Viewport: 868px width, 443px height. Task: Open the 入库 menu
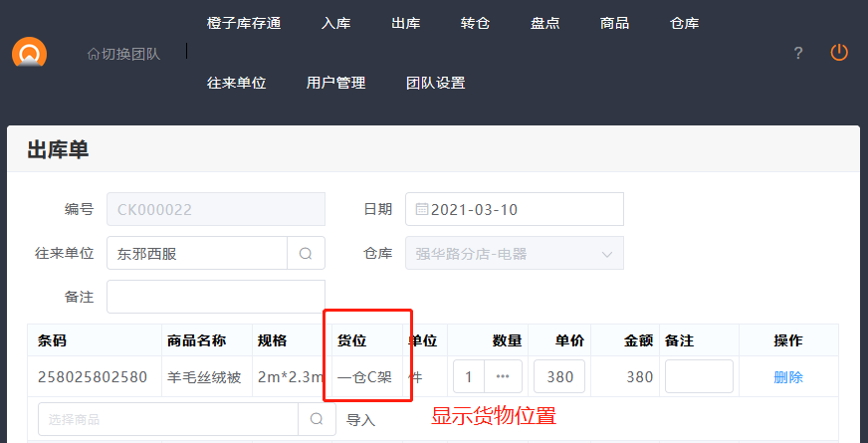336,23
